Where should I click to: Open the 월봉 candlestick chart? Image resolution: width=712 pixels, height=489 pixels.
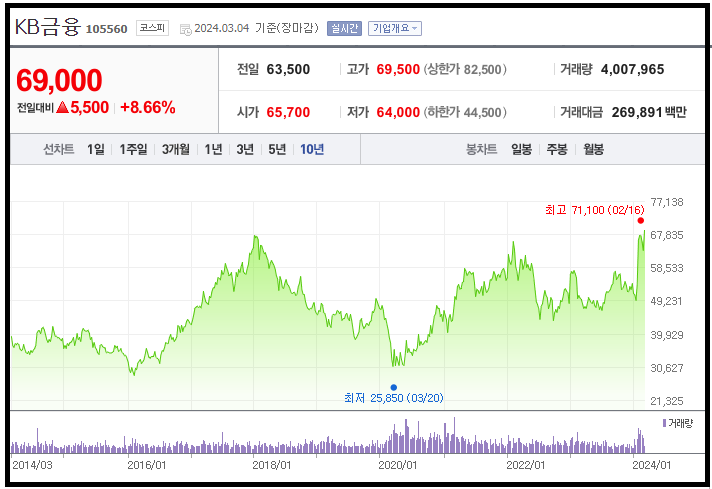pyautogui.click(x=593, y=149)
